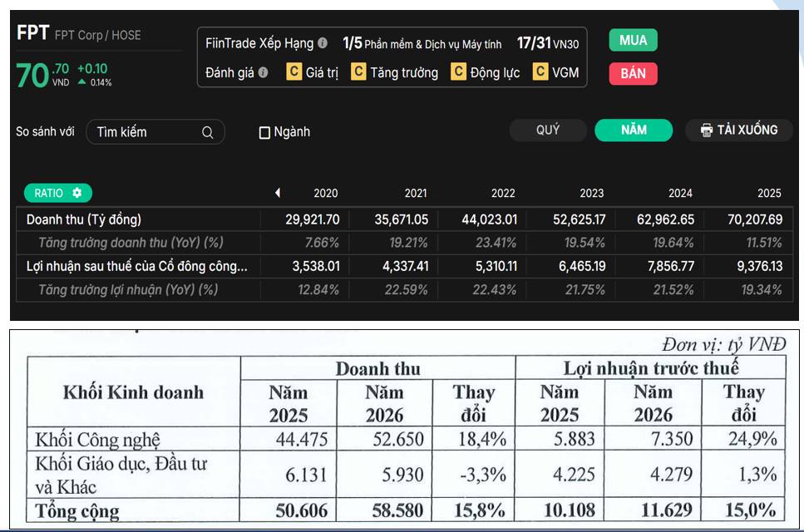Click the search magnifier icon in Tìm kiếm

207,132
